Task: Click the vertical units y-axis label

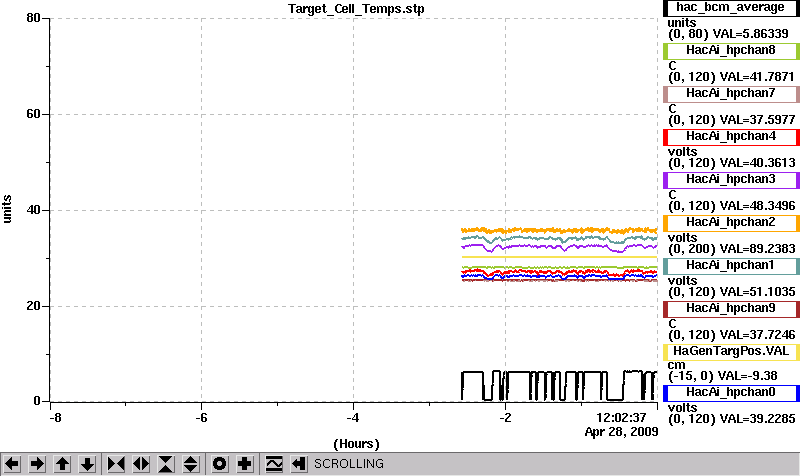Action: (x=7, y=209)
